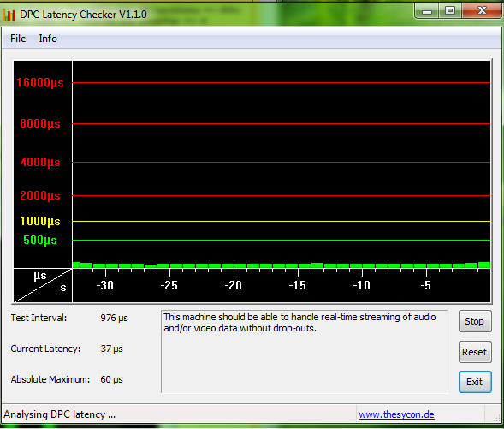Click the -15 seconds axis marker

coord(297,285)
